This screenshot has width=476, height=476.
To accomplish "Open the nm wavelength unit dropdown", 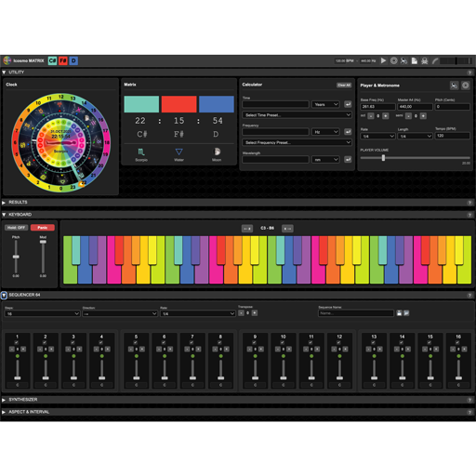I will [325, 160].
